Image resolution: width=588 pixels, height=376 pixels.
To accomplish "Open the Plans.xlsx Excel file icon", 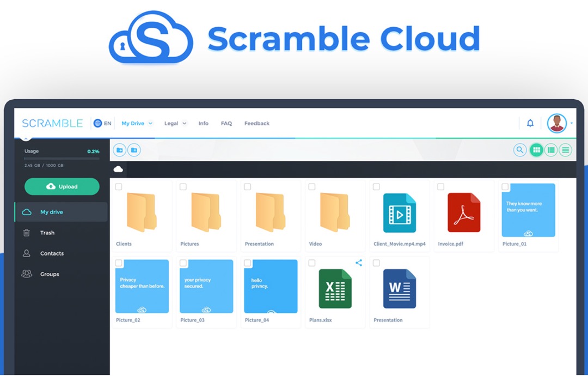I will tap(335, 289).
